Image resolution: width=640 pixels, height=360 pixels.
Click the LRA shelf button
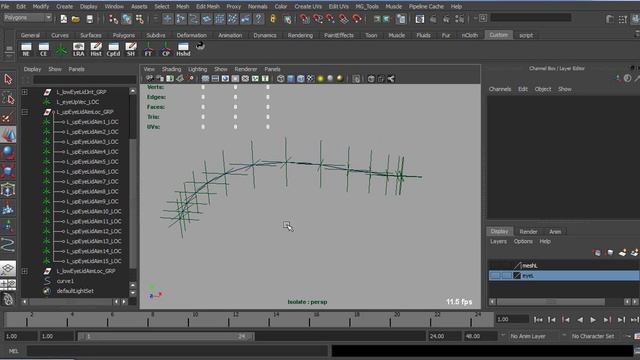(x=78, y=49)
